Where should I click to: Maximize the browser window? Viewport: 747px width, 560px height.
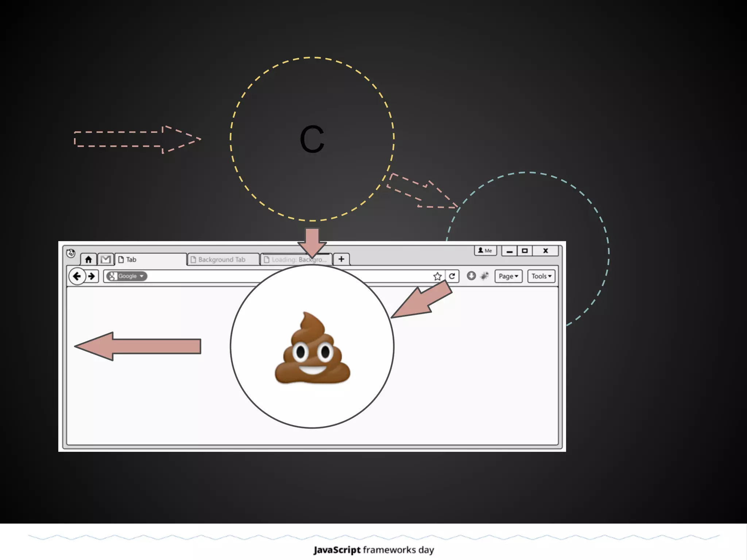[525, 251]
